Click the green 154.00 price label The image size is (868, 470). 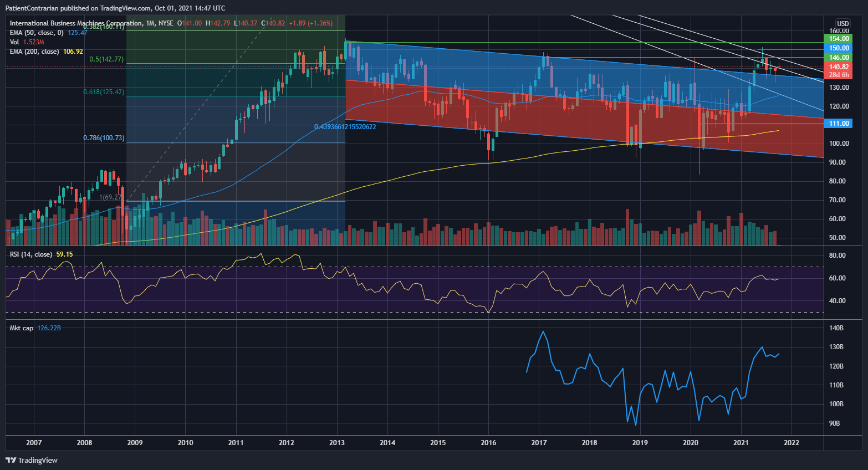click(838, 38)
